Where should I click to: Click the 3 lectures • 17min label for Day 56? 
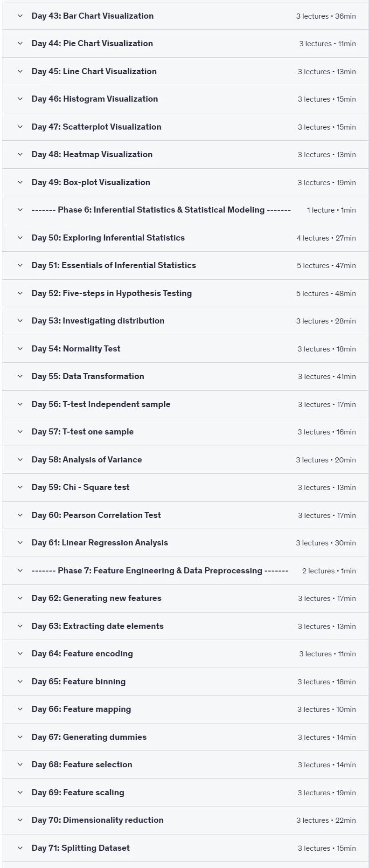327,404
